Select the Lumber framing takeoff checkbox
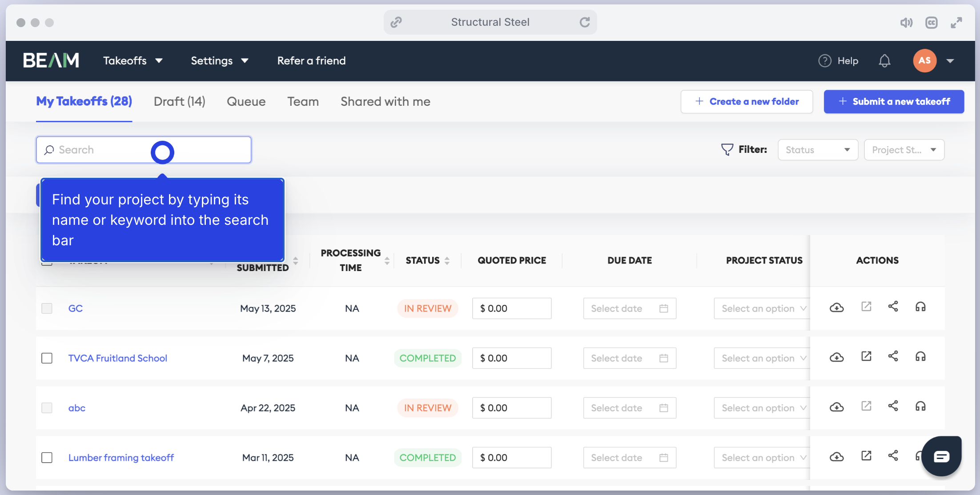980x495 pixels. [x=47, y=458]
